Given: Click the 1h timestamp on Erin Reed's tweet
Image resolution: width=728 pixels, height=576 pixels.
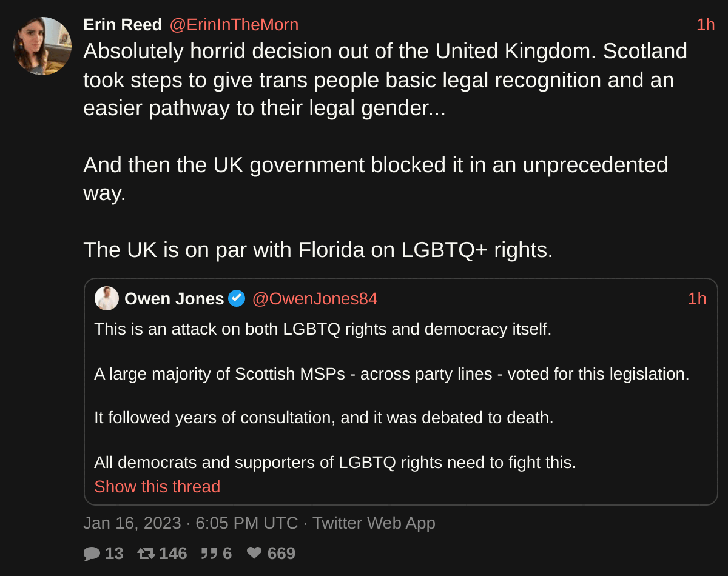Looking at the screenshot, I should 706,25.
